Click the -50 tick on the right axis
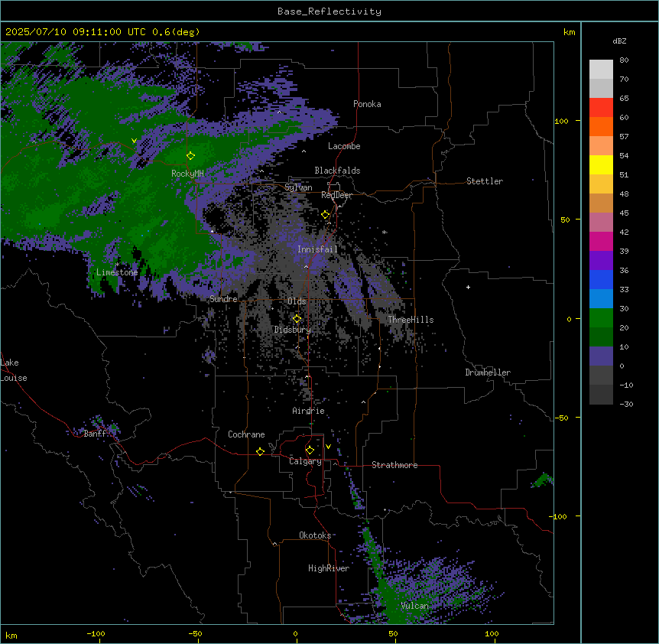Screen dimensions: 659x644 (561, 418)
